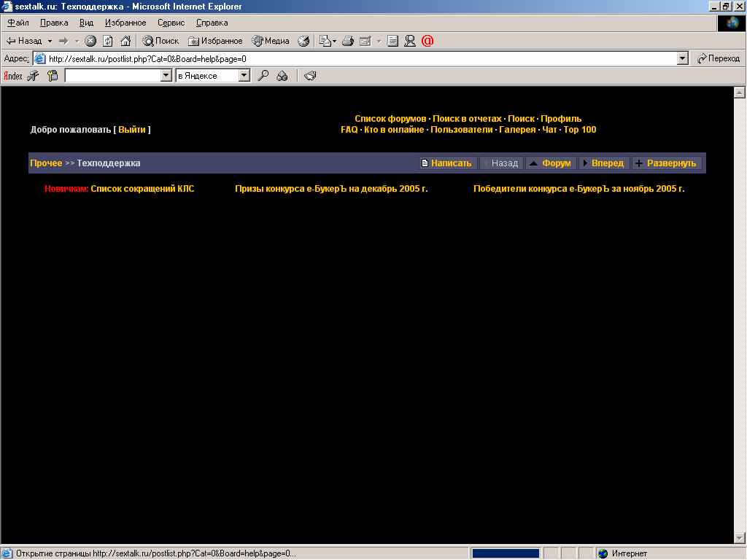Image resolution: width=747 pixels, height=560 pixels.
Task: Click the Написать forum button
Action: click(x=448, y=163)
